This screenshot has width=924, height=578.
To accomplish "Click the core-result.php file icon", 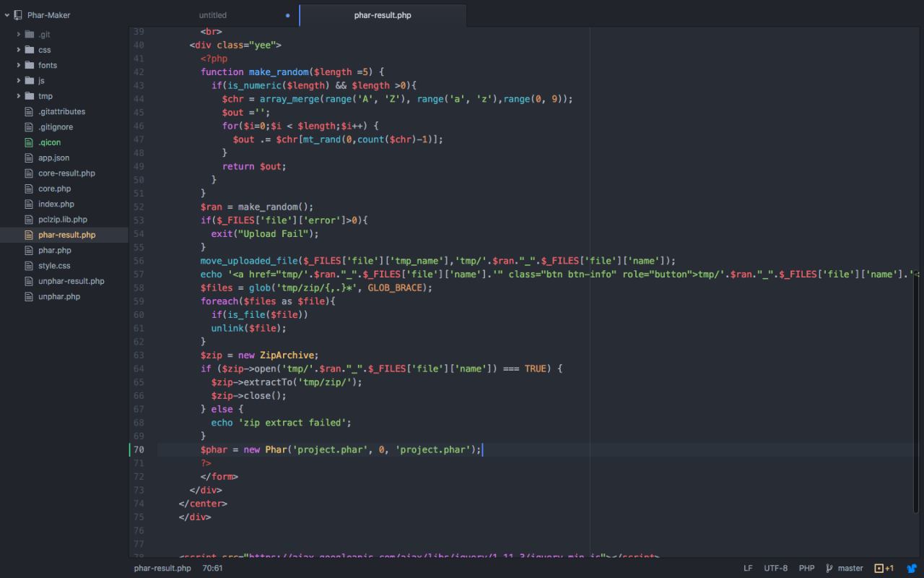I will 30,173.
